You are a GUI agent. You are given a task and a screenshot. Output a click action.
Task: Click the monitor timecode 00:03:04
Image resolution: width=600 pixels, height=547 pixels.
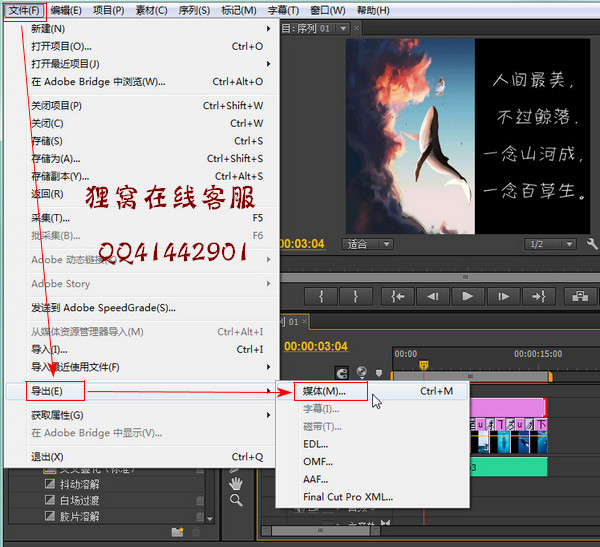pyautogui.click(x=302, y=244)
